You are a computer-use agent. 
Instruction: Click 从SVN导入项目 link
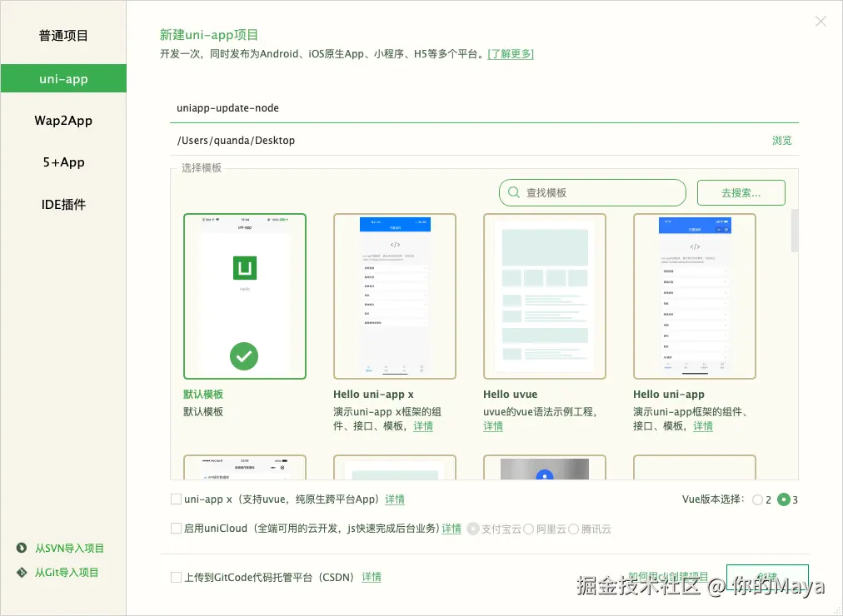tap(69, 548)
